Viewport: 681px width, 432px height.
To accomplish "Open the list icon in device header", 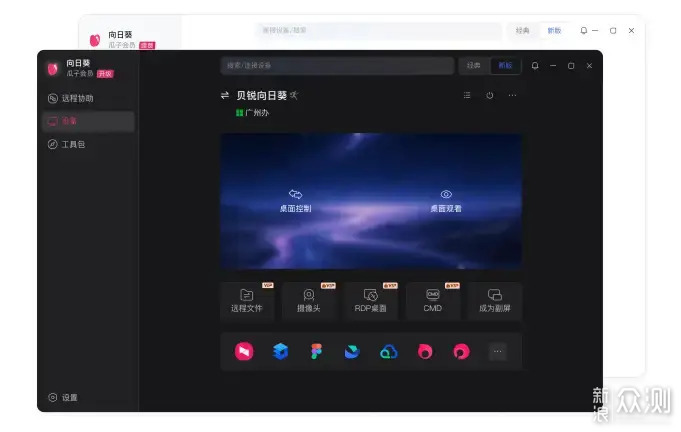I will click(467, 95).
